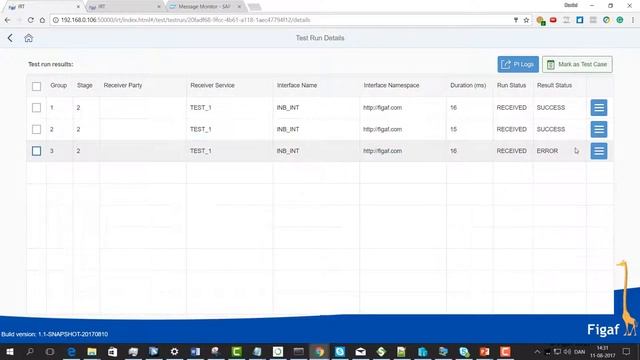The width and height of the screenshot is (640, 360).
Task: Click TEST_1 in the group 3 row
Action: pos(201,151)
